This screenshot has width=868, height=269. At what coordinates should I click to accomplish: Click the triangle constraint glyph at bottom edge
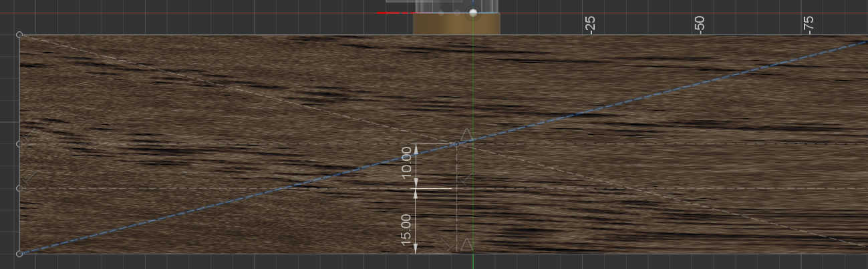(467, 245)
